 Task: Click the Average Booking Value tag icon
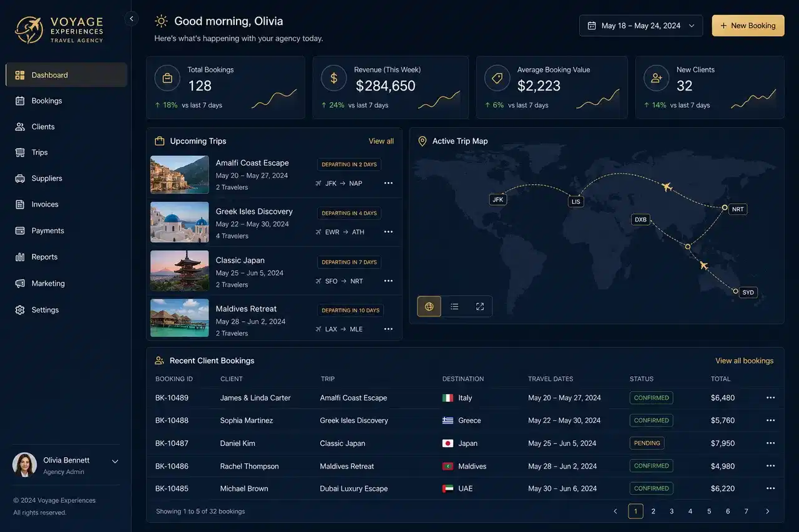(x=498, y=78)
